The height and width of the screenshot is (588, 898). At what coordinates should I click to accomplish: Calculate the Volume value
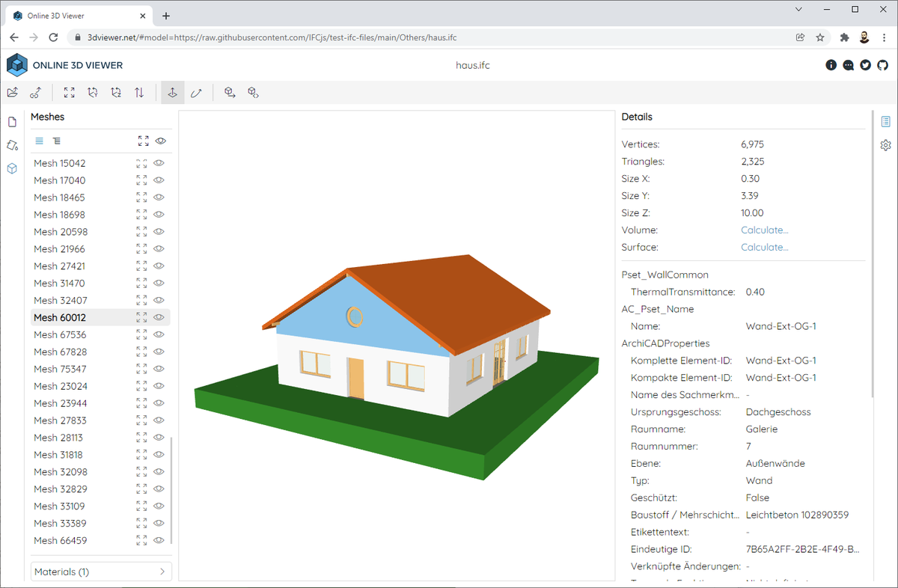[765, 230]
